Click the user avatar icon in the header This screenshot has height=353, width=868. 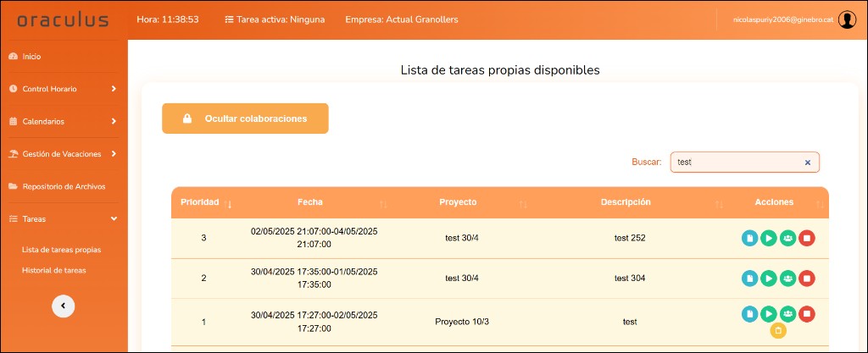[847, 19]
